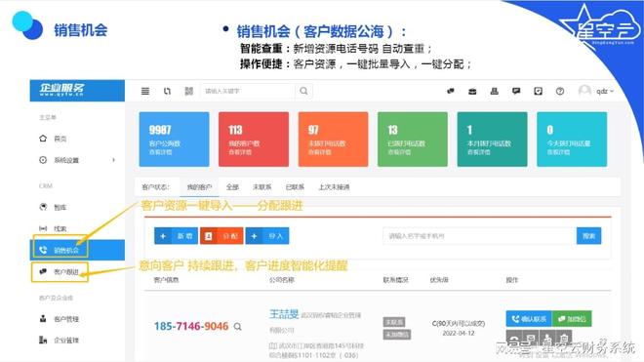Click the magnifier icon beside the keyword box

[303, 91]
